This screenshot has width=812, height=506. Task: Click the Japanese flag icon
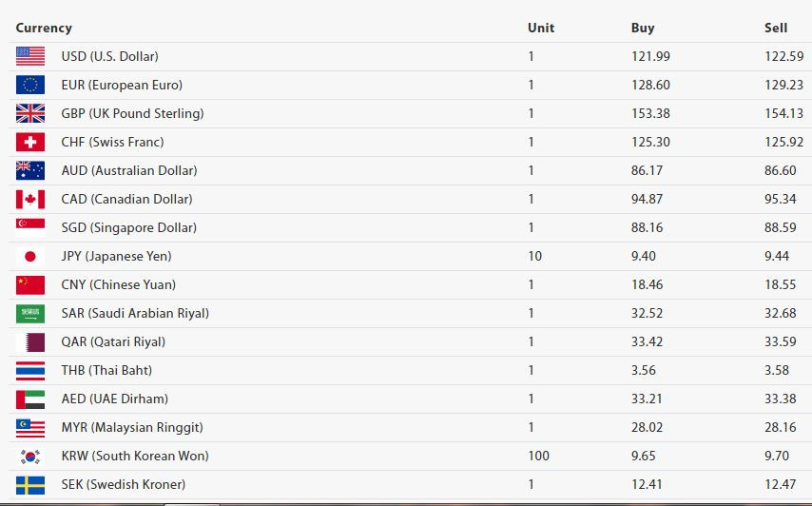click(x=30, y=256)
